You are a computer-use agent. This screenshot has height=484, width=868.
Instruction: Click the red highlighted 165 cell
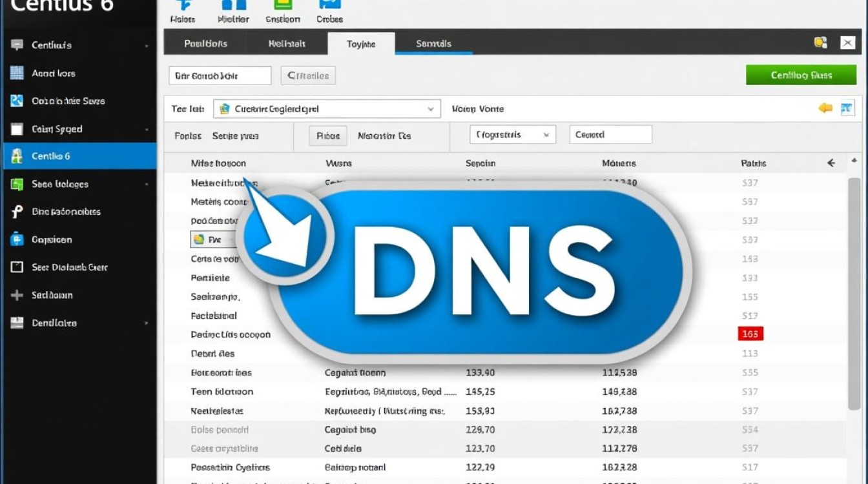point(750,334)
